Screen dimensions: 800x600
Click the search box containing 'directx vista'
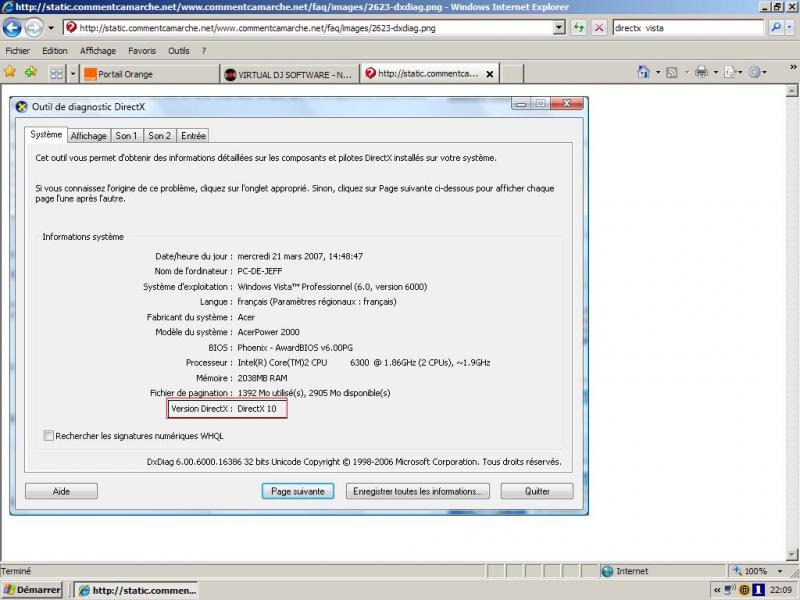[x=688, y=28]
